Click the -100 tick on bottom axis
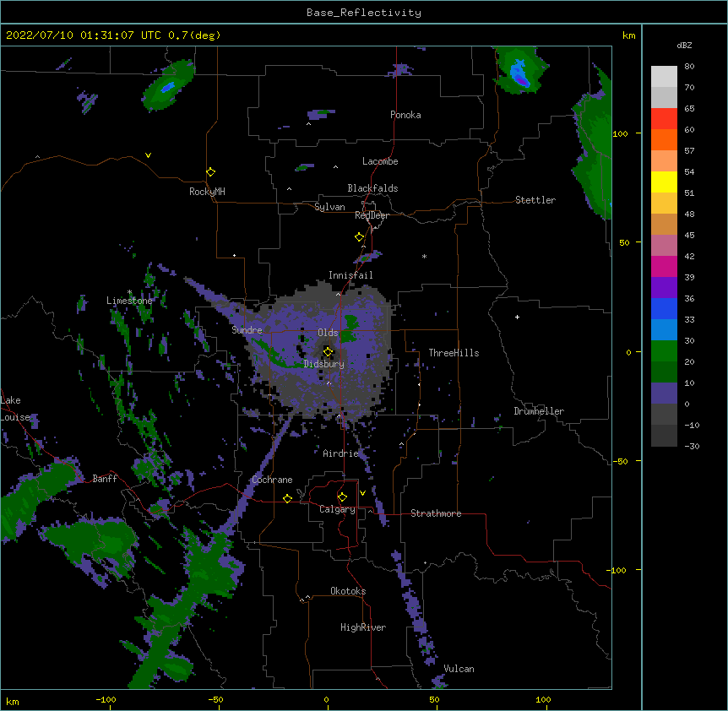Screen dimensions: 728x711 106,699
